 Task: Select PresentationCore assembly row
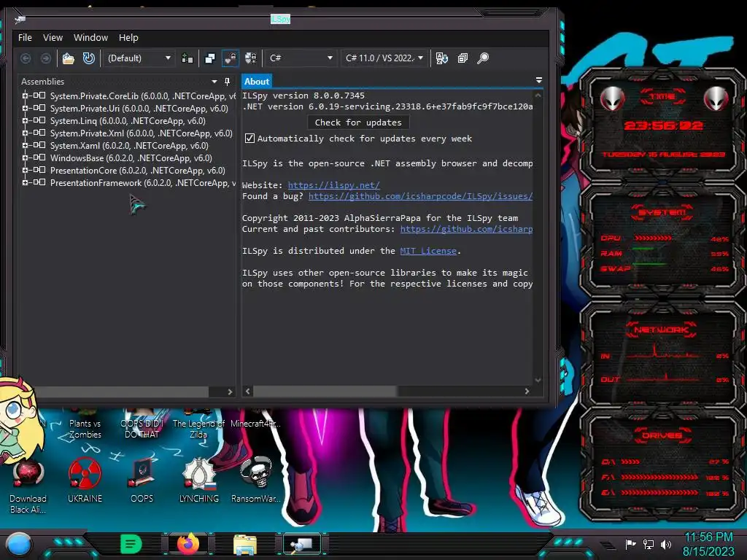(x=138, y=171)
